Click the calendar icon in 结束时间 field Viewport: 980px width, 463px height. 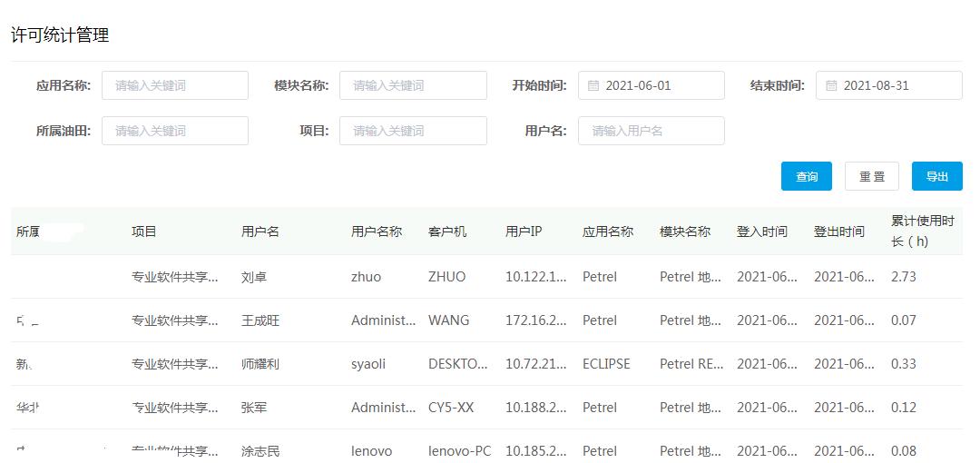tap(831, 85)
